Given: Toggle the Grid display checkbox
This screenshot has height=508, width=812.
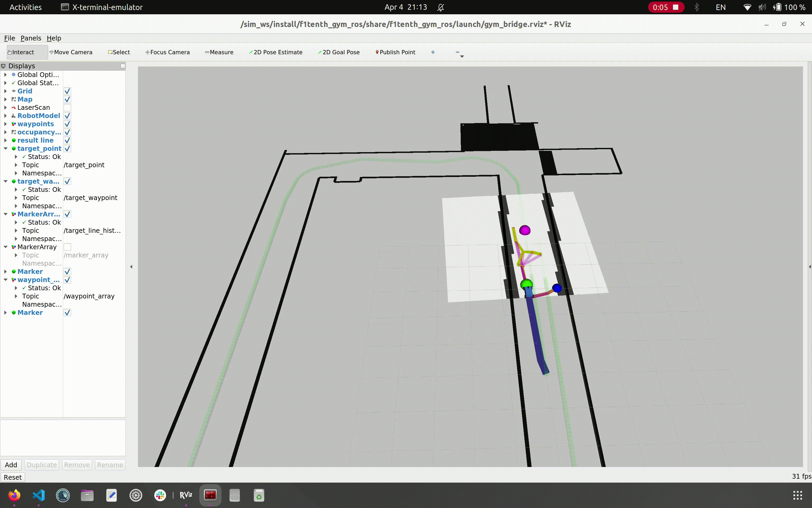Looking at the screenshot, I should [x=67, y=91].
